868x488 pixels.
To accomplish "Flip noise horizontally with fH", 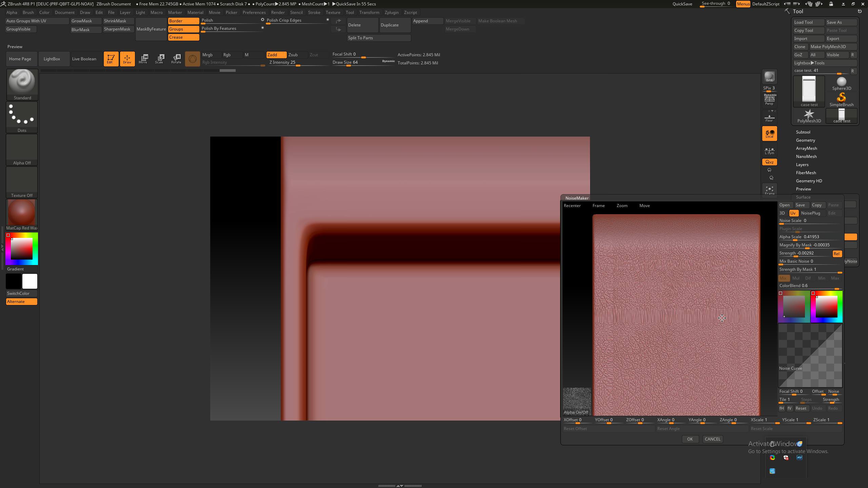I will pos(782,408).
